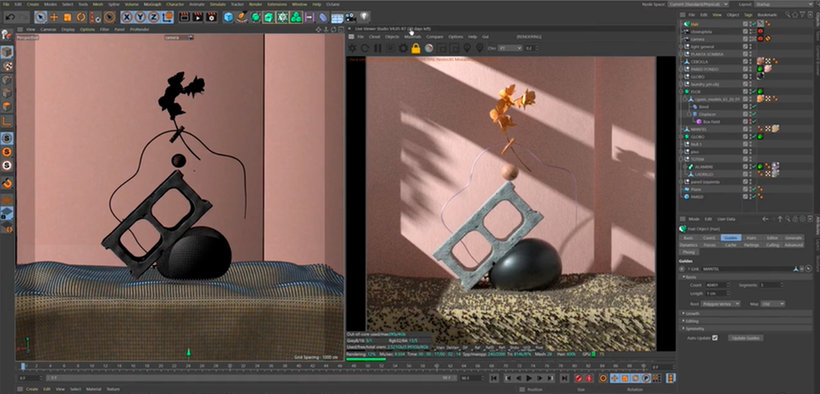
Task: Click the purple Bend deformer icon
Action: pyautogui.click(x=323, y=17)
